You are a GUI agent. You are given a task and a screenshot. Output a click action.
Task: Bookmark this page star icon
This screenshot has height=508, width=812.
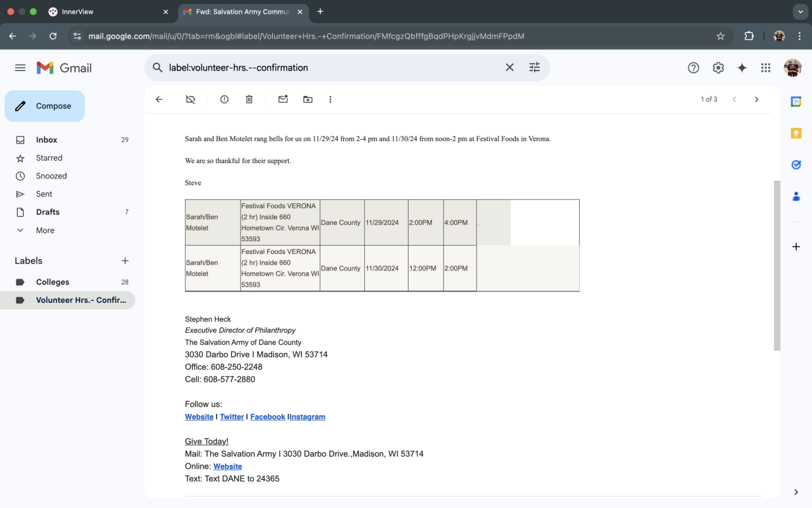point(721,36)
